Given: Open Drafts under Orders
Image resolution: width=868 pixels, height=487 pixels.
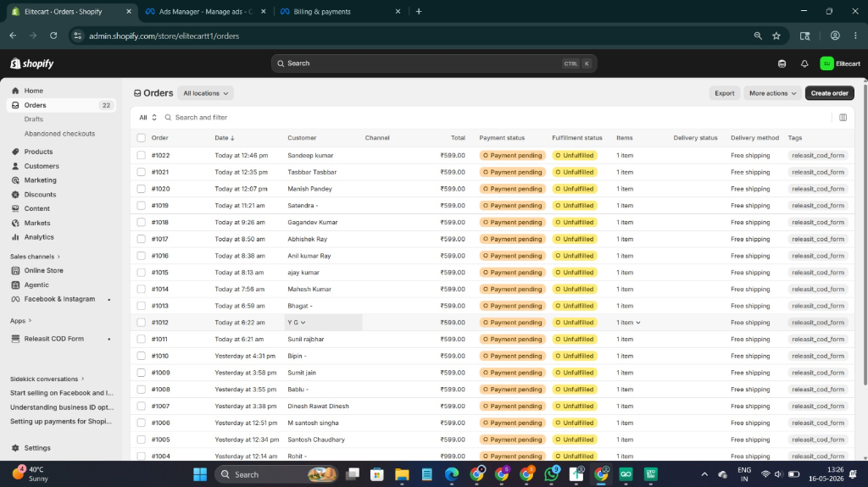Looking at the screenshot, I should click(x=33, y=119).
